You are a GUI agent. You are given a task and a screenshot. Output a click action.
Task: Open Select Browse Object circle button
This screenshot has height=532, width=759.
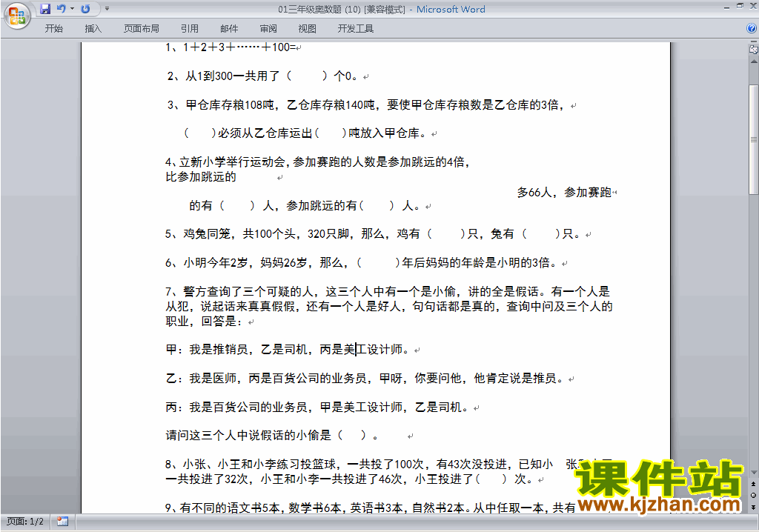(753, 495)
